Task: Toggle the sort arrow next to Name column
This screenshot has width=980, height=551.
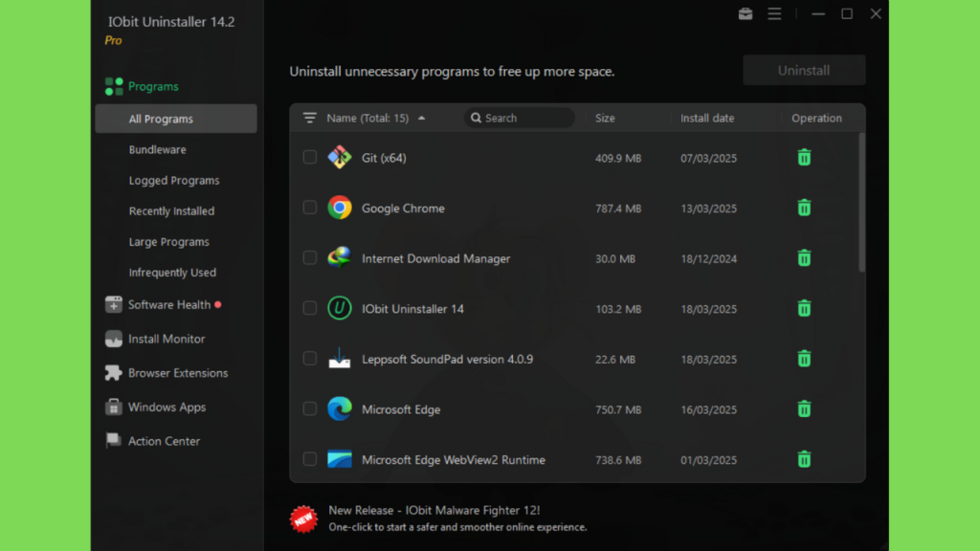Action: [421, 118]
